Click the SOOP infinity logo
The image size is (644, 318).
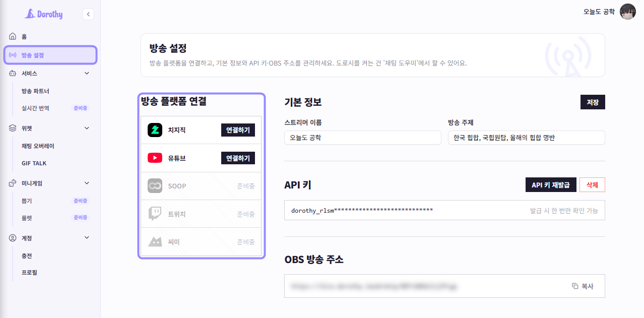tap(155, 186)
